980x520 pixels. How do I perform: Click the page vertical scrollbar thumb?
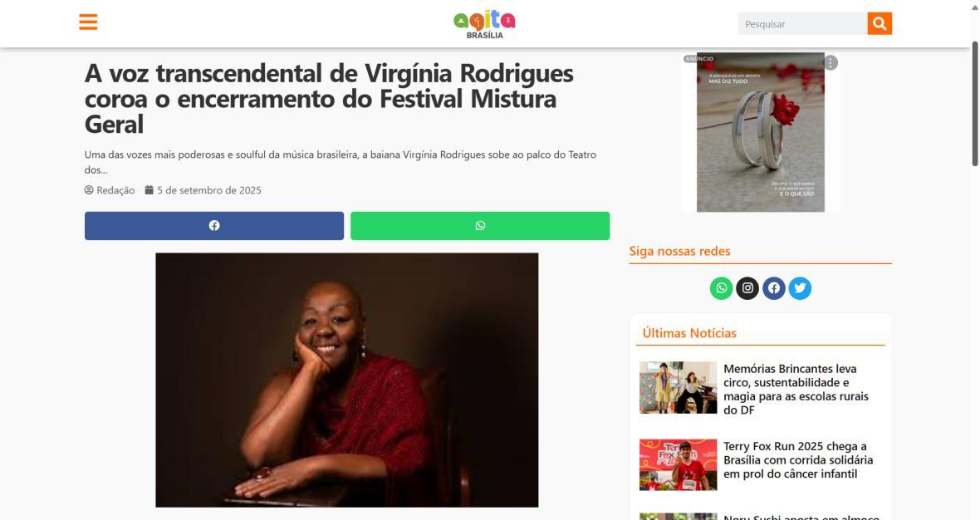[x=975, y=103]
